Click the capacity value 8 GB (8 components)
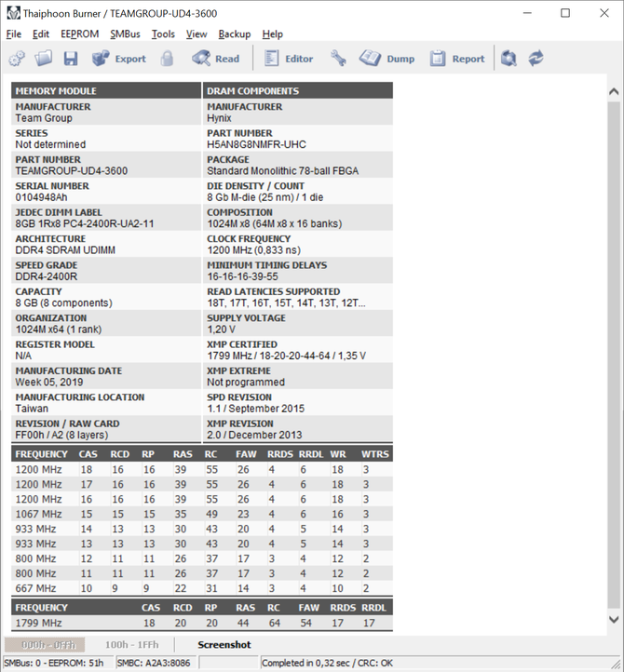 [64, 302]
